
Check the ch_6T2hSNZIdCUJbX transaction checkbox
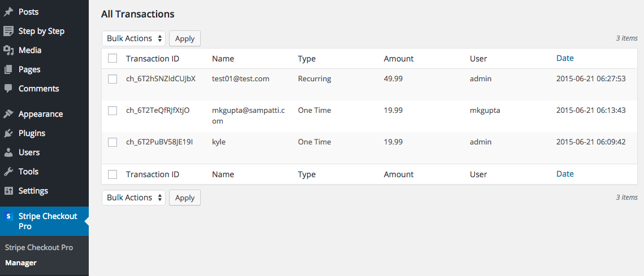point(113,79)
